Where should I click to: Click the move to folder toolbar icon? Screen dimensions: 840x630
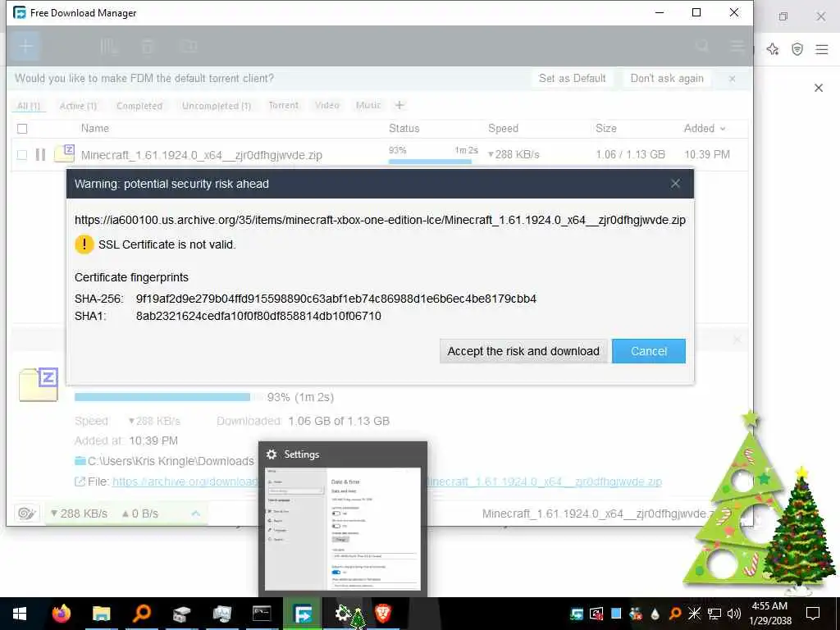click(189, 46)
